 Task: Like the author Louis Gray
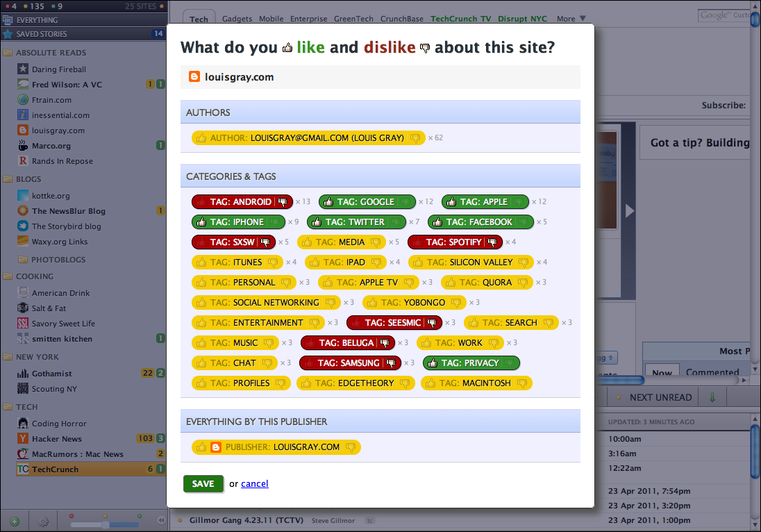pyautogui.click(x=201, y=138)
